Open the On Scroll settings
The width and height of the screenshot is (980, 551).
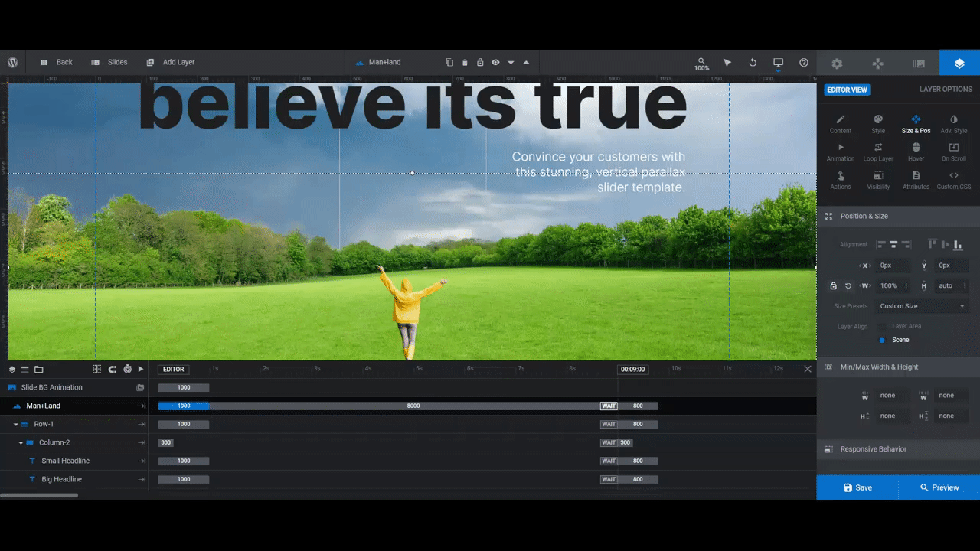[x=953, y=152]
